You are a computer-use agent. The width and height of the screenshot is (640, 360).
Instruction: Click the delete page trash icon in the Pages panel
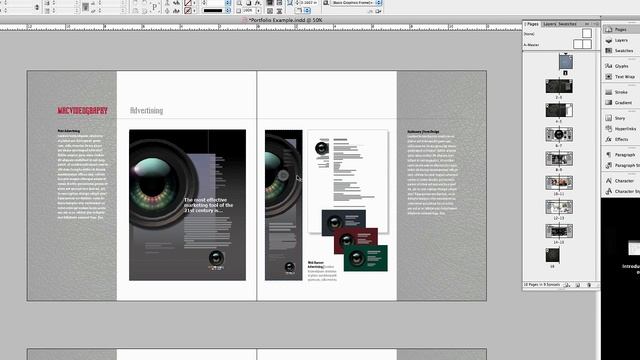(x=589, y=285)
